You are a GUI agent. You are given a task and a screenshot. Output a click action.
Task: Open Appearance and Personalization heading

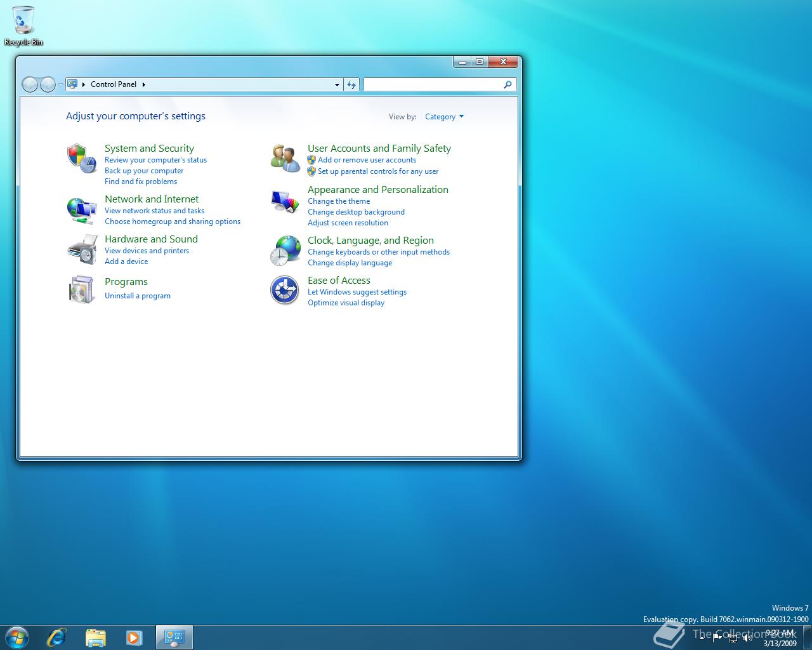click(378, 189)
